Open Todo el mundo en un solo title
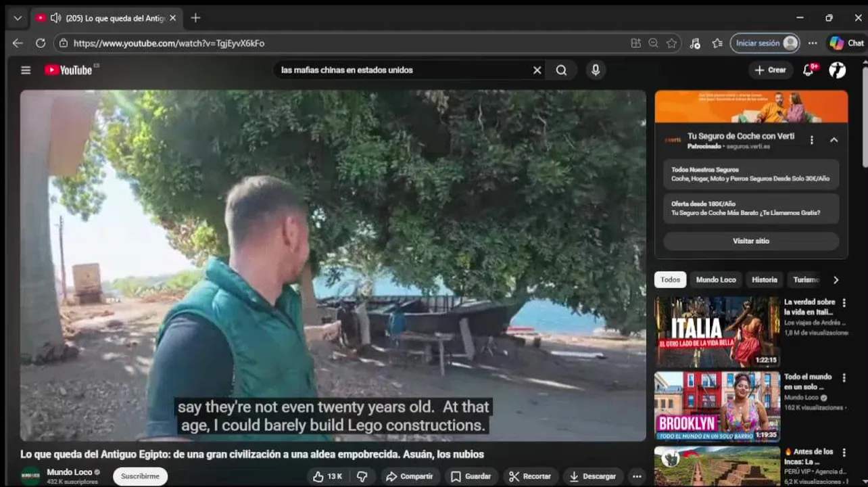Image resolution: width=868 pixels, height=487 pixels. [x=809, y=381]
